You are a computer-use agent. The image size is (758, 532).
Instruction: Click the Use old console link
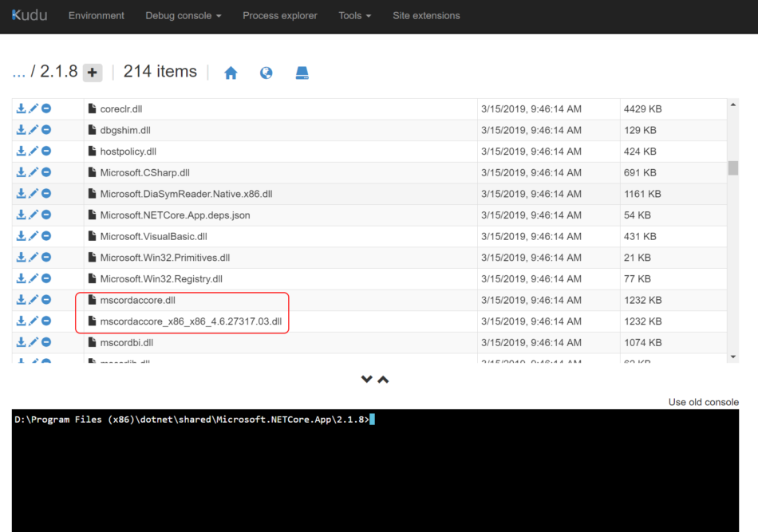click(703, 402)
